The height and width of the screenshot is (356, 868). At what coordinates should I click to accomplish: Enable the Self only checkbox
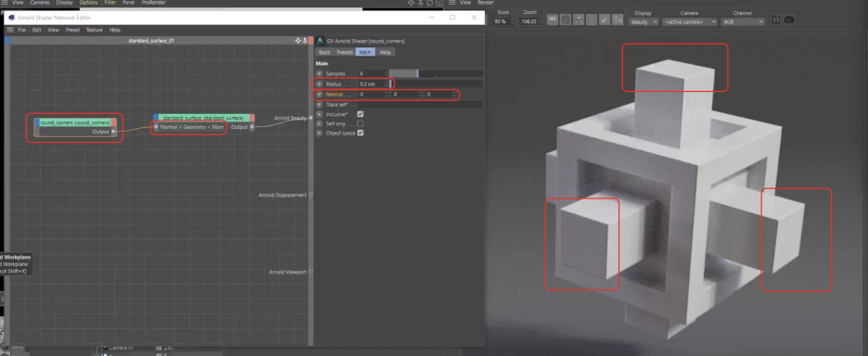(x=361, y=123)
